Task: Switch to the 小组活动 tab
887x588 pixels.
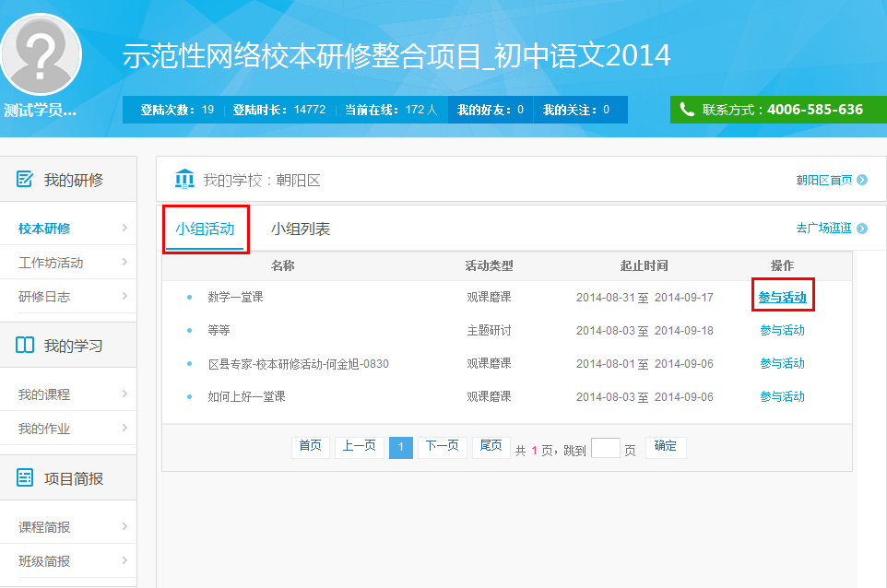Action: click(205, 229)
